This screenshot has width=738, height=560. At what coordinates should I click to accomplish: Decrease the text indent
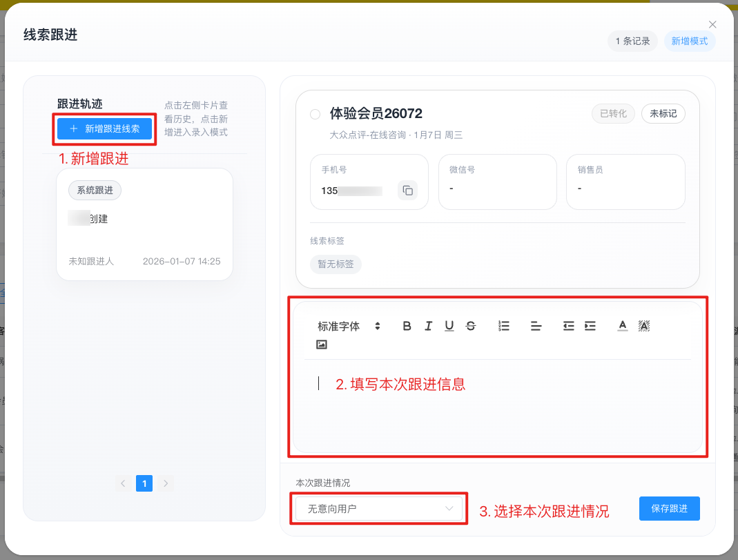pyautogui.click(x=568, y=326)
